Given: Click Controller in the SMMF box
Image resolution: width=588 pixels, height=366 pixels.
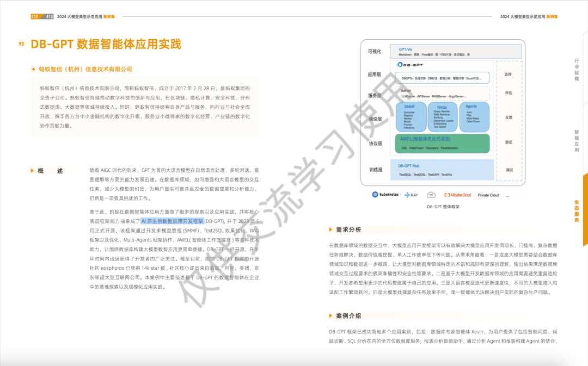Looking at the screenshot, I should [409, 113].
